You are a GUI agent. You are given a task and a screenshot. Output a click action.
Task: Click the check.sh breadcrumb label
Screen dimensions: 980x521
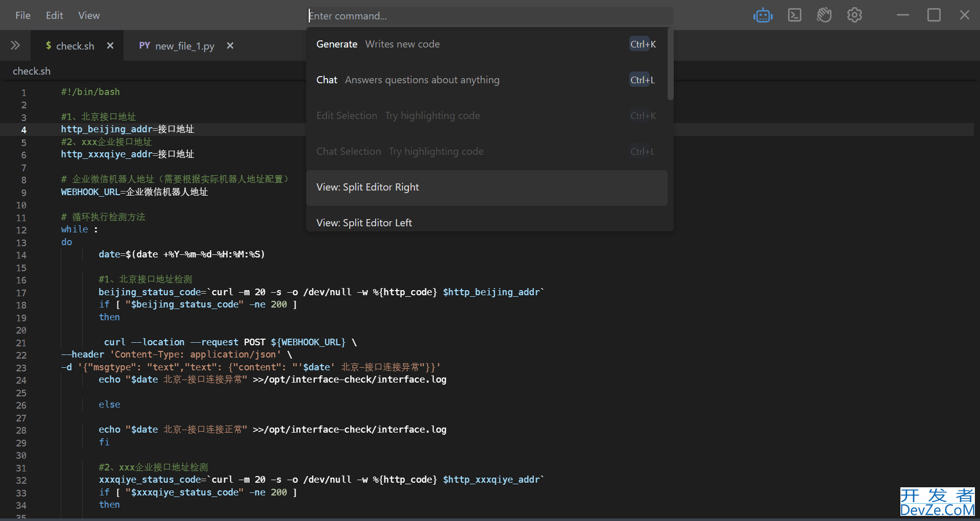(32, 71)
